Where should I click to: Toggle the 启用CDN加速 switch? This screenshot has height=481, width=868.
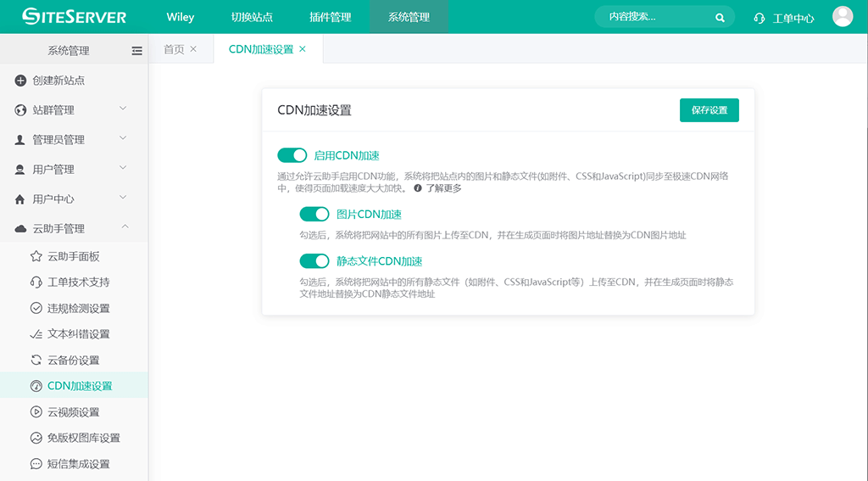(292, 155)
